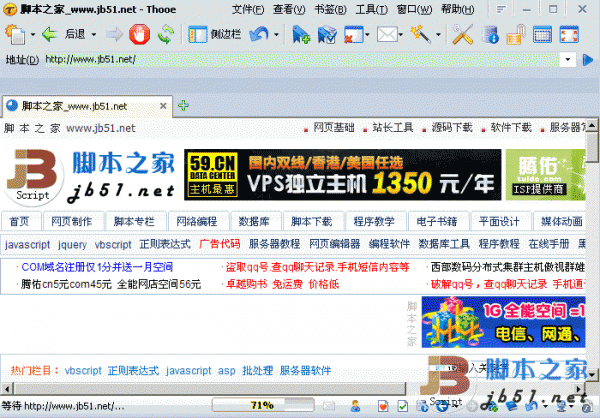Open the 窗口(W) menu
Image resolution: width=600 pixels, height=418 pixels.
(x=414, y=9)
